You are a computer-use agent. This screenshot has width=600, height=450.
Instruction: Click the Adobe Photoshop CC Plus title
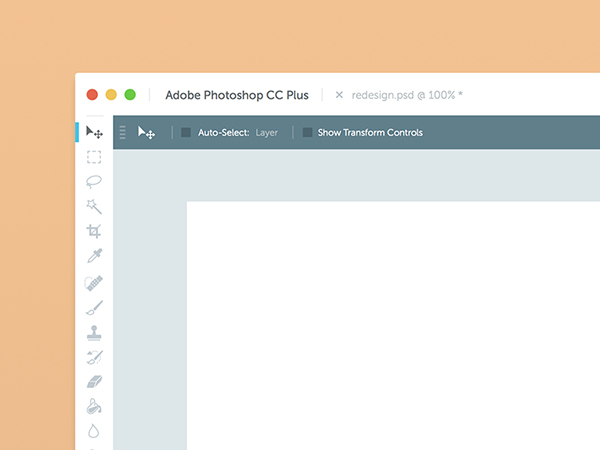pyautogui.click(x=237, y=95)
